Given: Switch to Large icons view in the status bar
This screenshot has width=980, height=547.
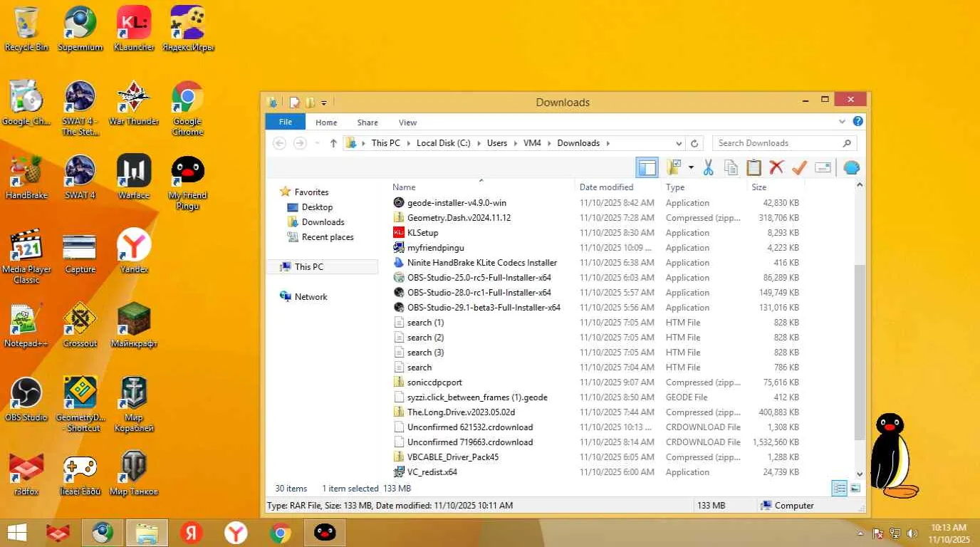Looking at the screenshot, I should pos(855,489).
